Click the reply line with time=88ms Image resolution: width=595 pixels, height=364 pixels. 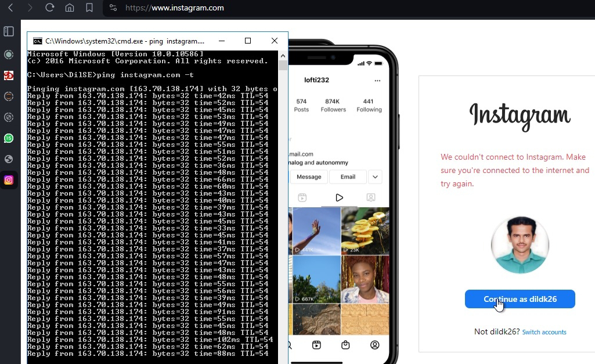pos(147,354)
